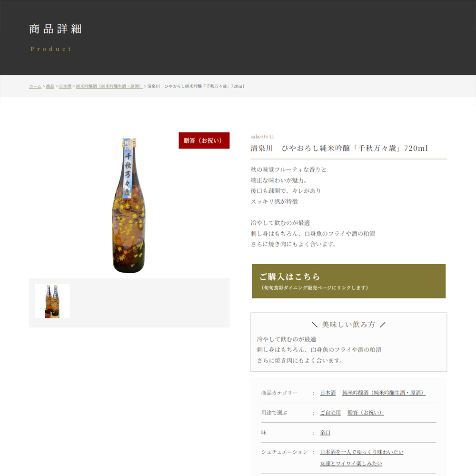Open the 日本酒を一人でゆっくり味わいたい link
The width and height of the screenshot is (476, 476).
(361, 452)
